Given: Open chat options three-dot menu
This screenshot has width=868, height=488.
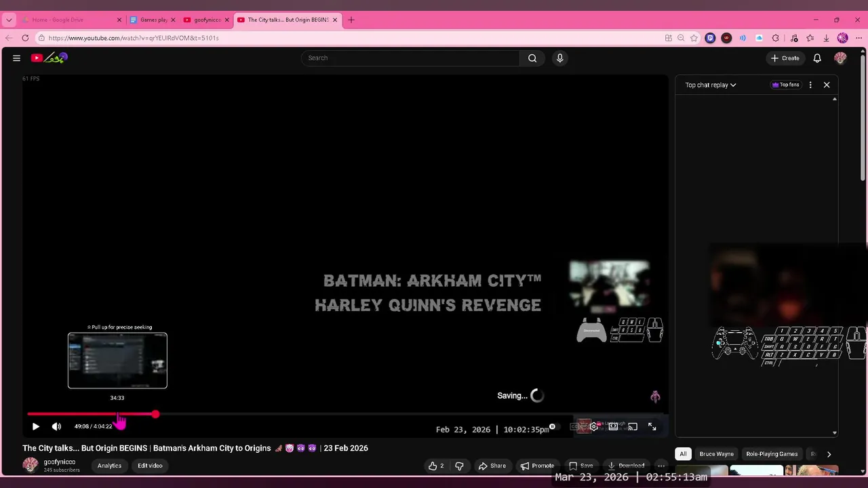Looking at the screenshot, I should (810, 85).
